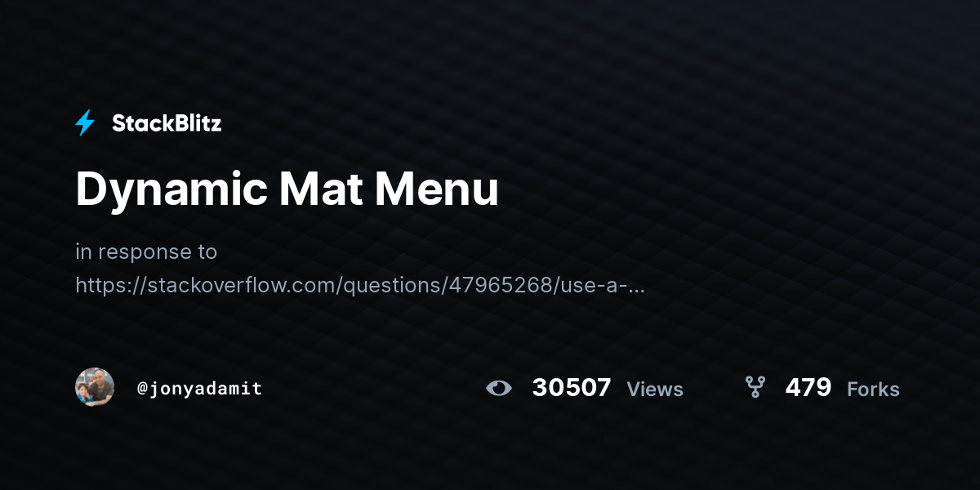980x490 pixels.
Task: Select the StackBlitz wordmark text
Action: tap(167, 123)
